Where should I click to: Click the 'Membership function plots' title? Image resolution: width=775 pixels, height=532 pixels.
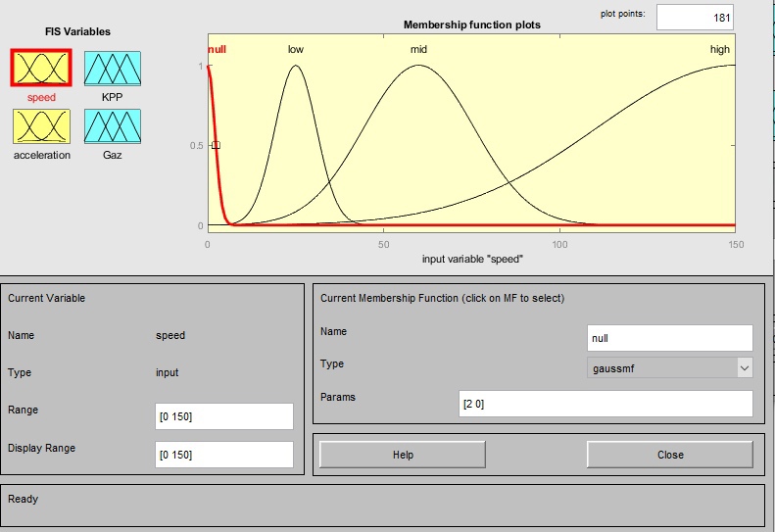click(472, 24)
